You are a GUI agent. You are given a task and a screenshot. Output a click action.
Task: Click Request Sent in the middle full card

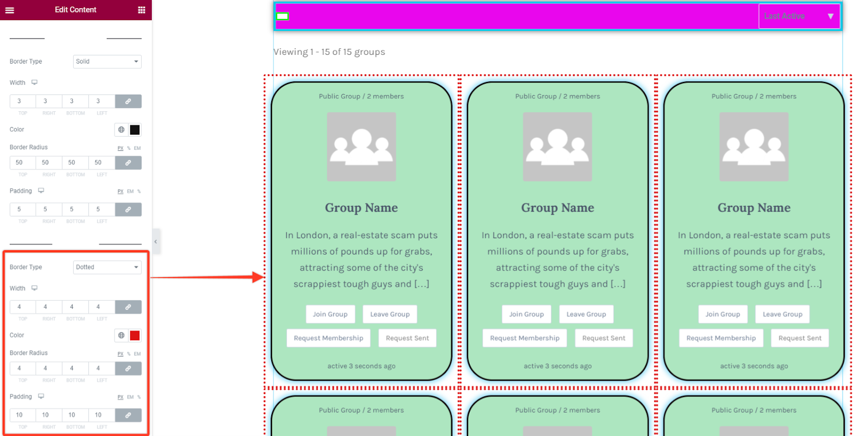coord(604,338)
